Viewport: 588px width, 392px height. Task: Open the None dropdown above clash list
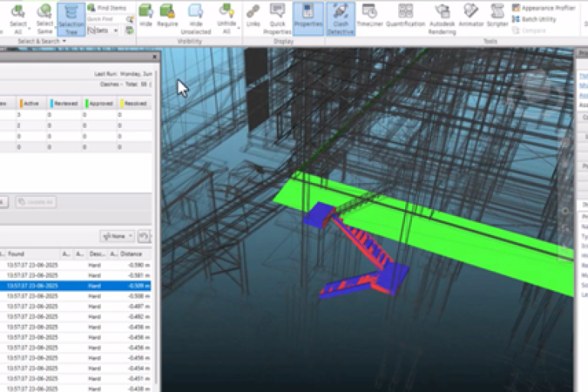[117, 237]
